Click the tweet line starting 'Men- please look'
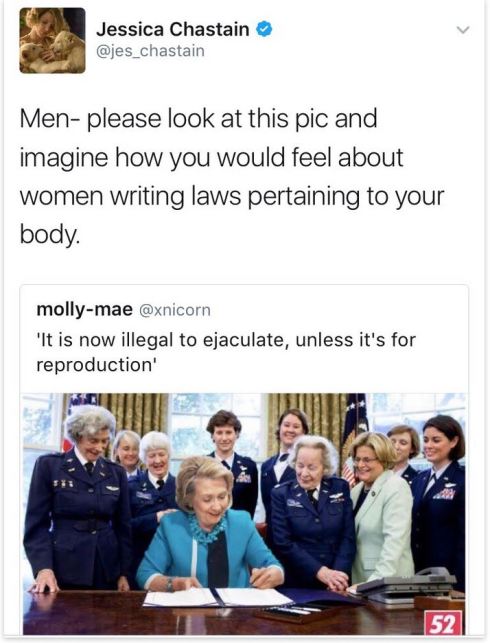Image resolution: width=490 pixels, height=643 pixels. click(x=198, y=119)
